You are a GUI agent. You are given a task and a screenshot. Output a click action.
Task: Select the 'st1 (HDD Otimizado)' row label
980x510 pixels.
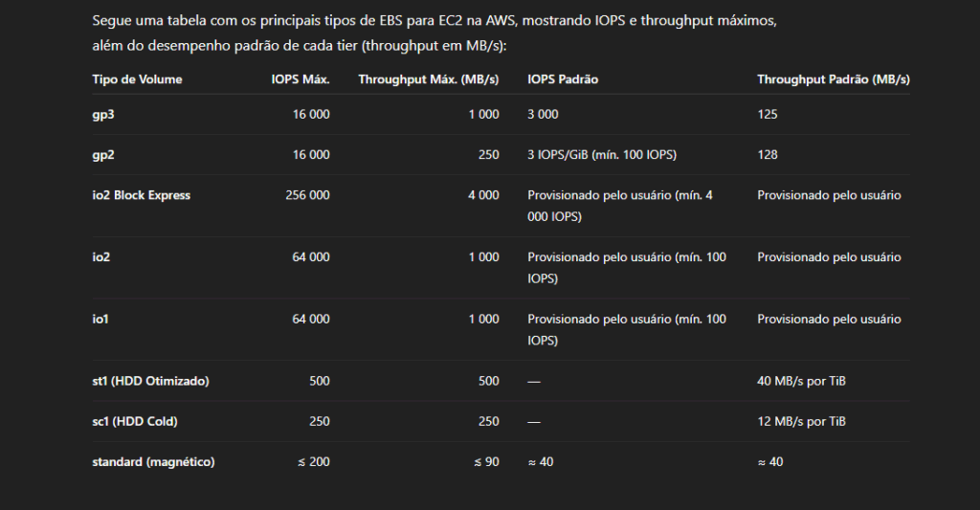click(150, 381)
